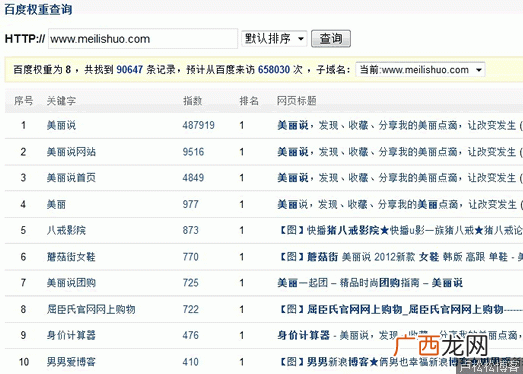The image size is (523, 374).
Task: Open keyword link 美丽说团购
Action: click(71, 283)
